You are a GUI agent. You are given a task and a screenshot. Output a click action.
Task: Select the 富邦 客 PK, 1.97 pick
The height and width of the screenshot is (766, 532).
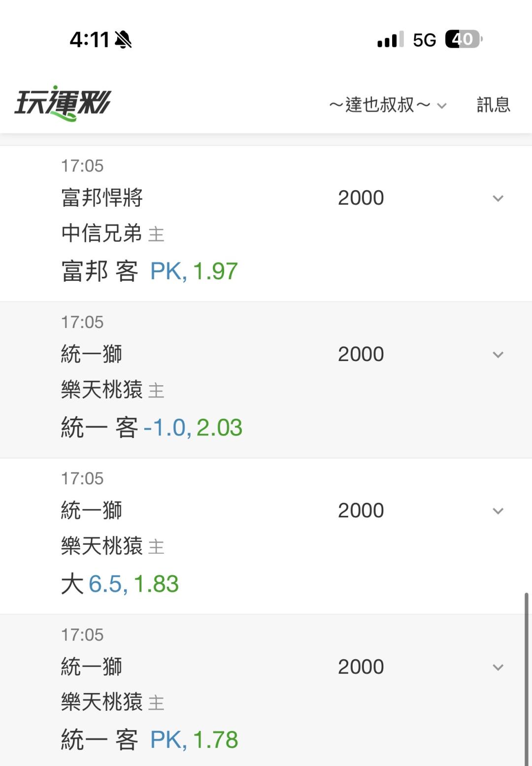150,271
